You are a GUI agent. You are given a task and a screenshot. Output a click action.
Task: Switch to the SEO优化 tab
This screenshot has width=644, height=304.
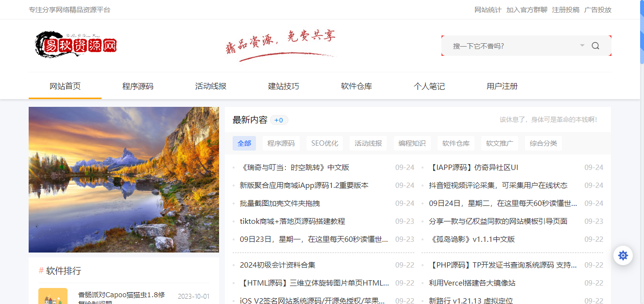[x=324, y=143]
